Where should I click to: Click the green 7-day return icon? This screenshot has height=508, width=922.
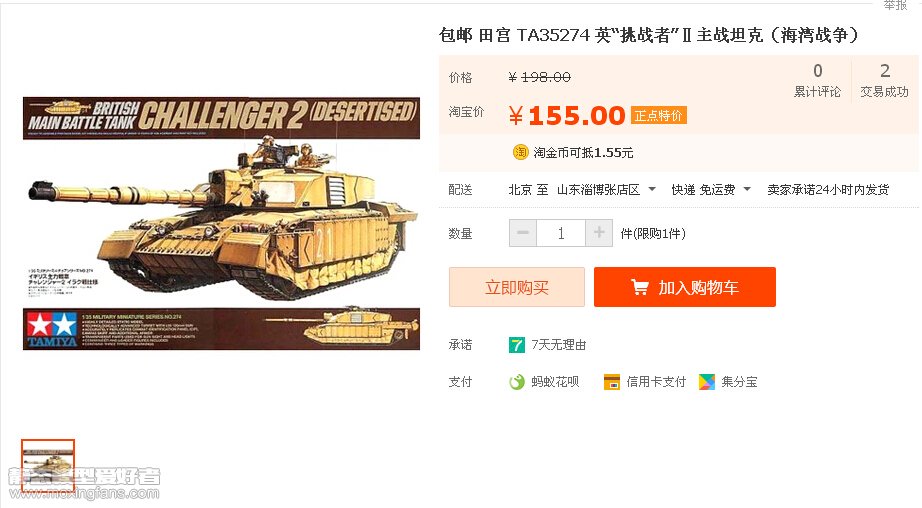(x=516, y=345)
